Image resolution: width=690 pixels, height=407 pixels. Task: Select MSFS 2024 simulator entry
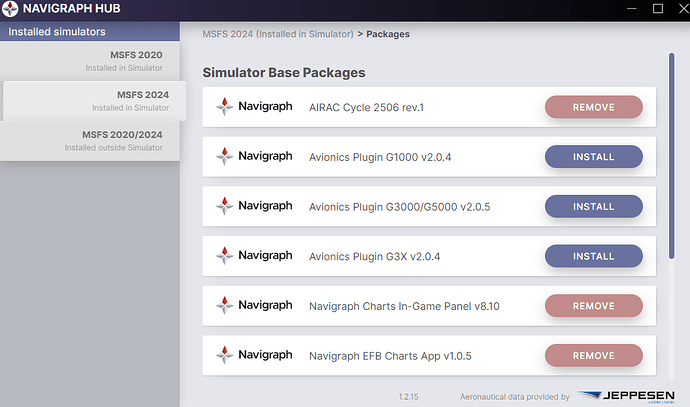coord(92,100)
